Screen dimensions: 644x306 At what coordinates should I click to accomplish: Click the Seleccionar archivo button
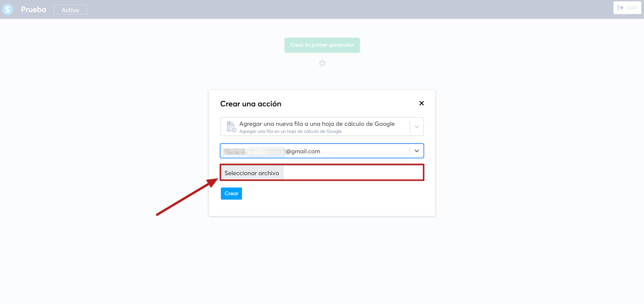252,173
